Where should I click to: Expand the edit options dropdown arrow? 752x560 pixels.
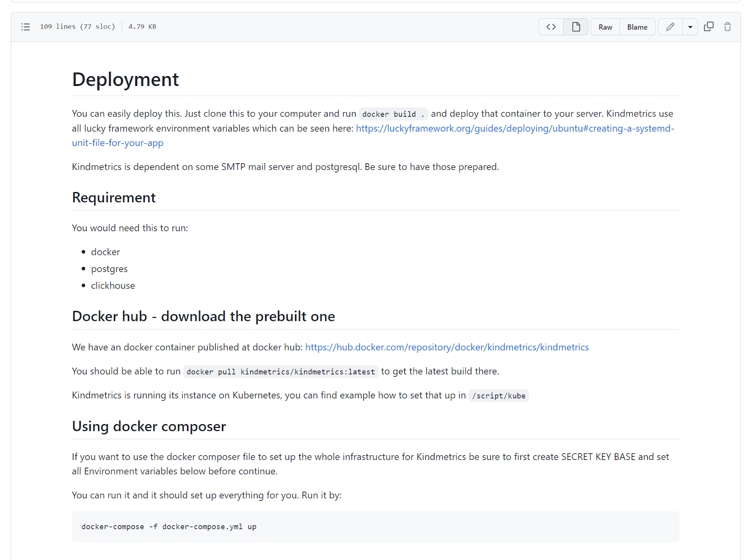(689, 27)
